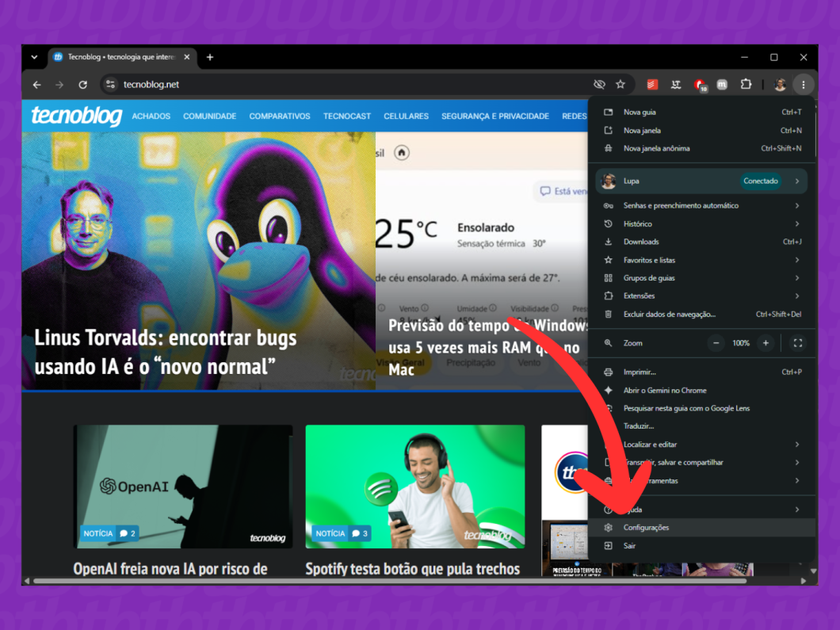Click the horizontal scrollbar's right arrow
Screen dimensions: 840x630
803,581
